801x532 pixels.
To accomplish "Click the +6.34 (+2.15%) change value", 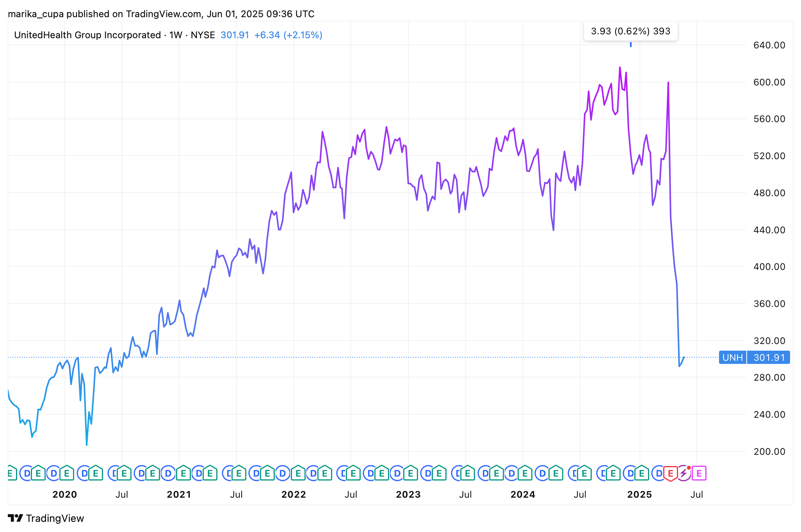I will pos(288,35).
